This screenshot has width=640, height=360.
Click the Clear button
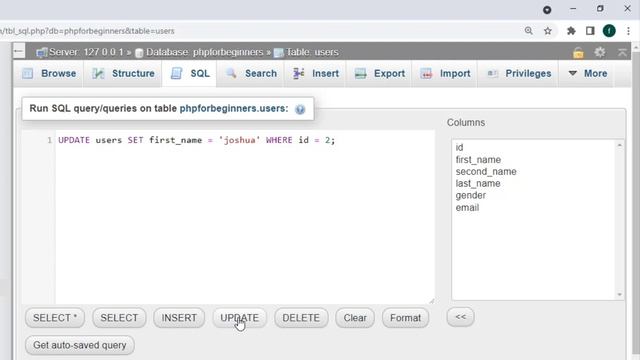(x=355, y=318)
